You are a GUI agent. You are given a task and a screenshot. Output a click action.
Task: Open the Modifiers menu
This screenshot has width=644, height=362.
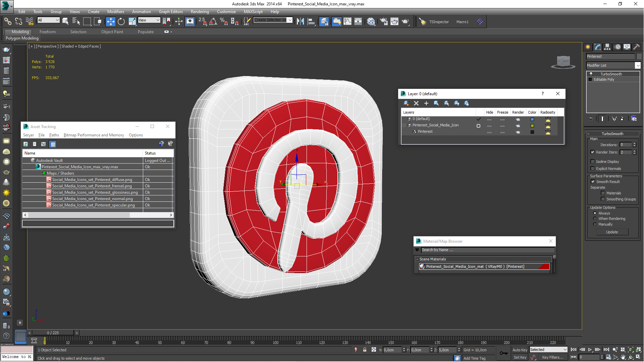(115, 12)
